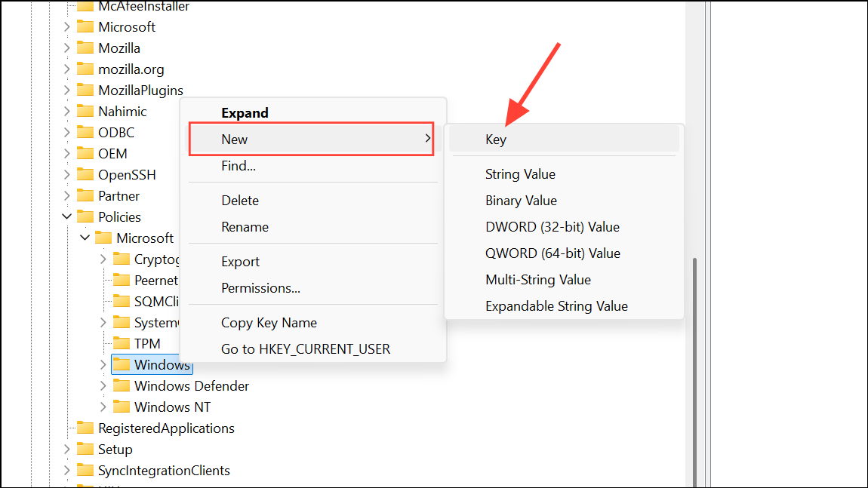868x488 pixels.
Task: Click the Mozilla folder icon
Action: pyautogui.click(x=85, y=48)
